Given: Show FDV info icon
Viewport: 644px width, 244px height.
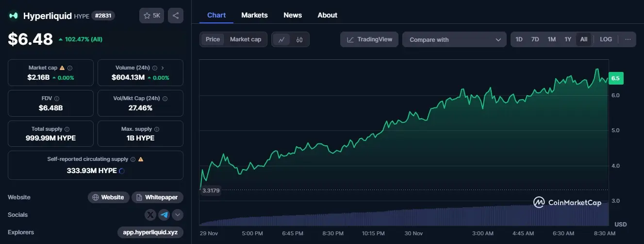Looking at the screenshot, I should [57, 99].
